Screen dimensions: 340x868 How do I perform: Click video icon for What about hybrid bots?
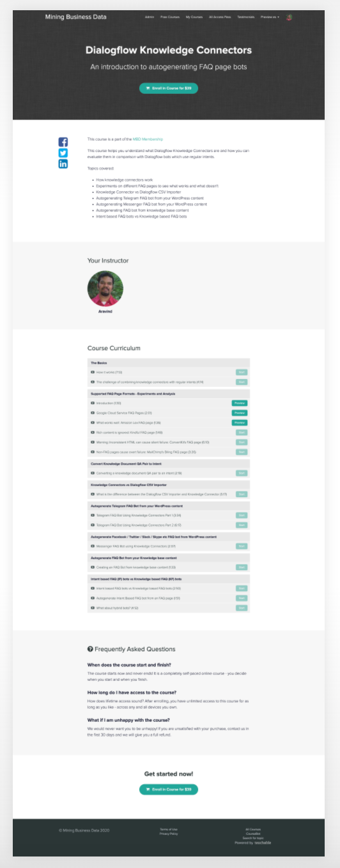pyautogui.click(x=93, y=608)
